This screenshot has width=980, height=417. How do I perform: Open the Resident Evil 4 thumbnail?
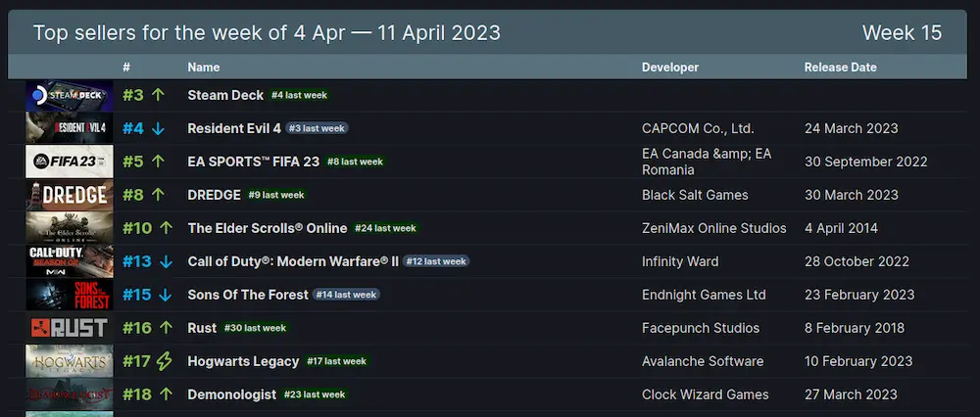tap(70, 128)
